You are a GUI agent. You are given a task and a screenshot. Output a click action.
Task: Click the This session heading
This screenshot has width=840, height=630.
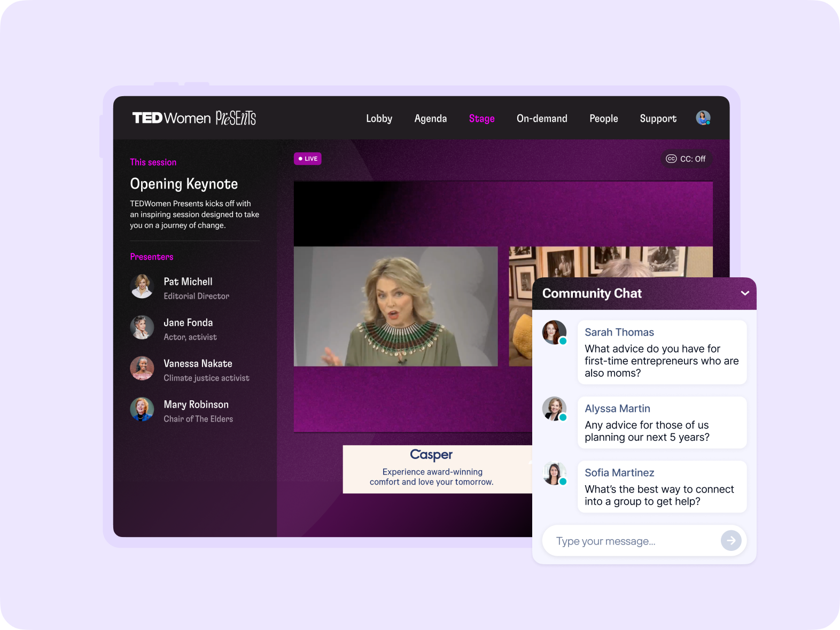click(153, 162)
